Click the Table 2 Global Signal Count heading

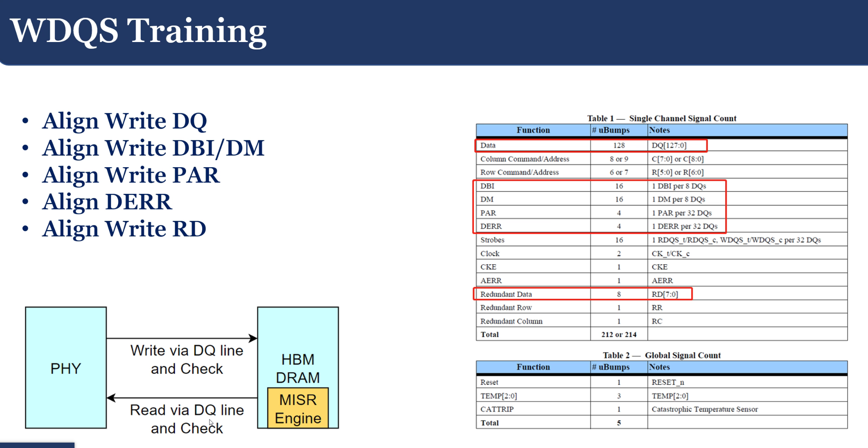coord(662,355)
